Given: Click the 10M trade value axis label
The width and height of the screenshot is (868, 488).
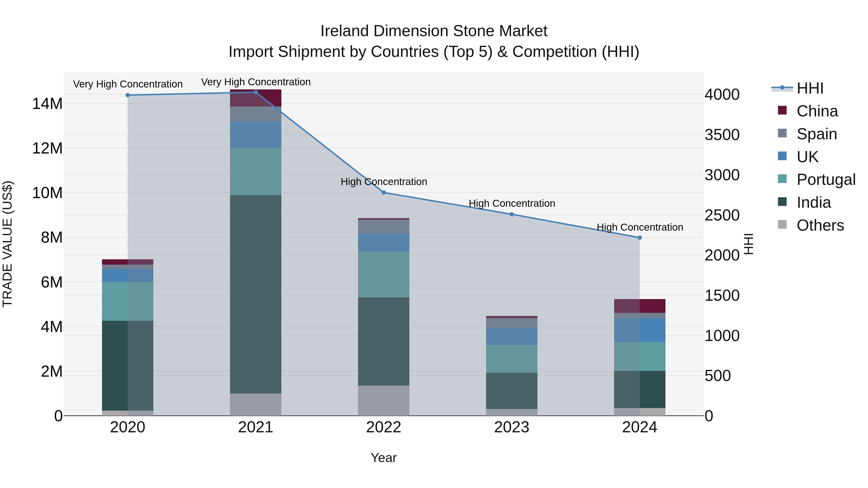Looking at the screenshot, I should [x=47, y=193].
